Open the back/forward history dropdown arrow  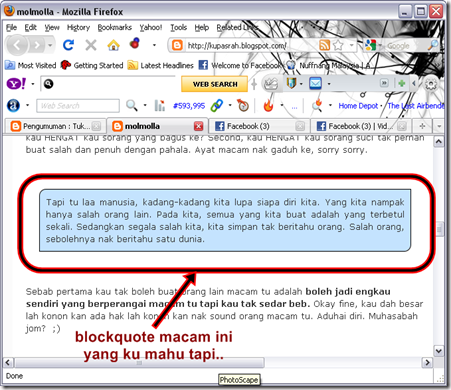[50, 45]
